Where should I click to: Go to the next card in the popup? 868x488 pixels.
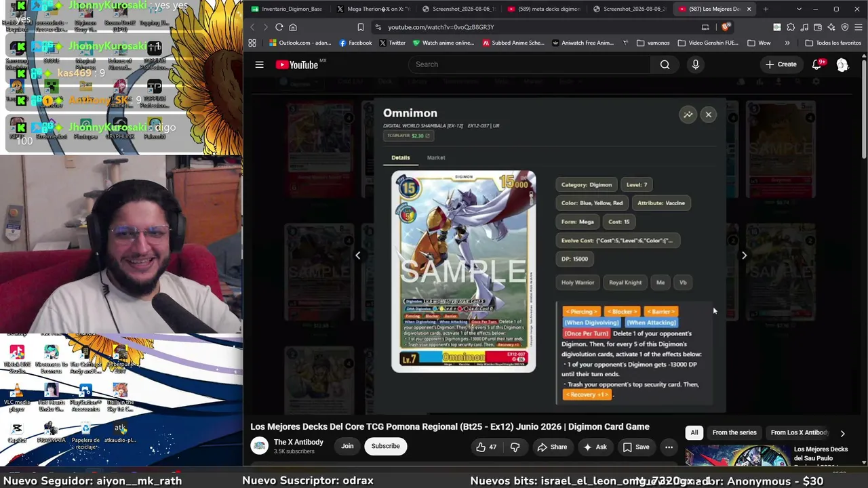pos(744,256)
